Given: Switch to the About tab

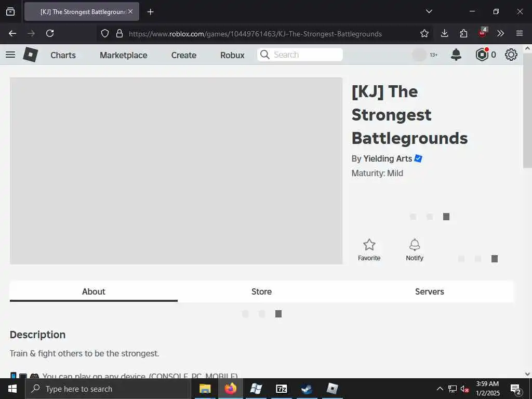Looking at the screenshot, I should coord(94,291).
